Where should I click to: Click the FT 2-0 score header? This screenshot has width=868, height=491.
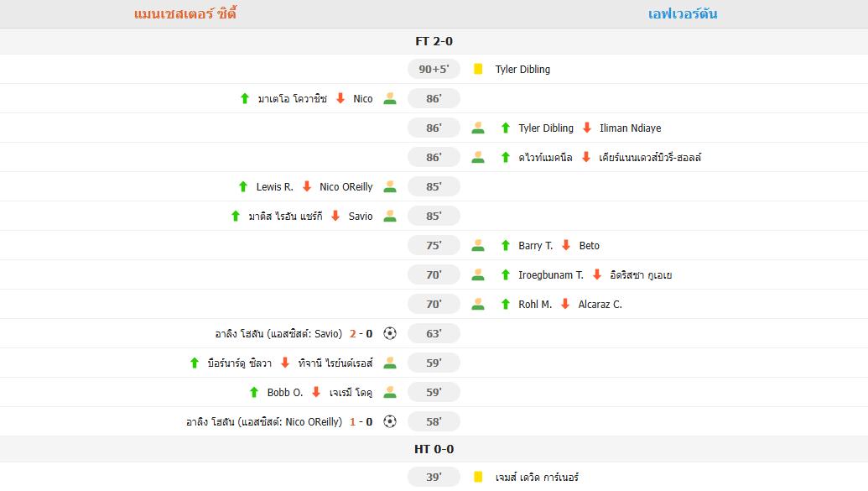click(434, 40)
